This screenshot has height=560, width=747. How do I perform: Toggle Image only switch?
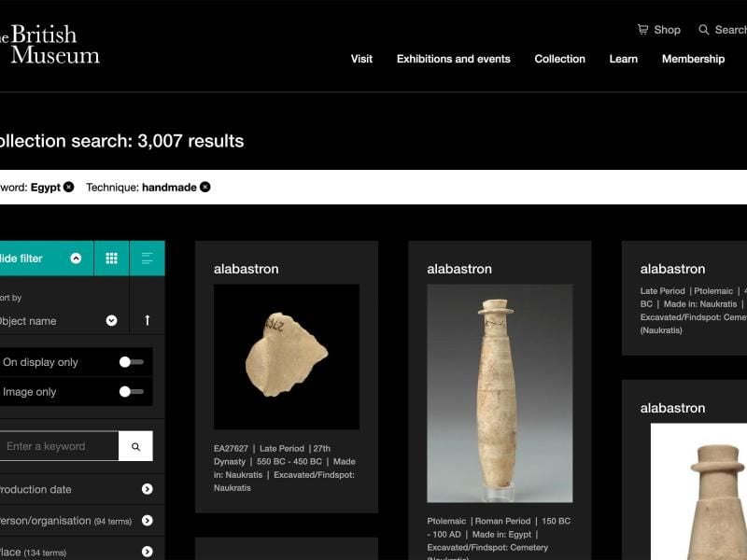[x=132, y=391]
